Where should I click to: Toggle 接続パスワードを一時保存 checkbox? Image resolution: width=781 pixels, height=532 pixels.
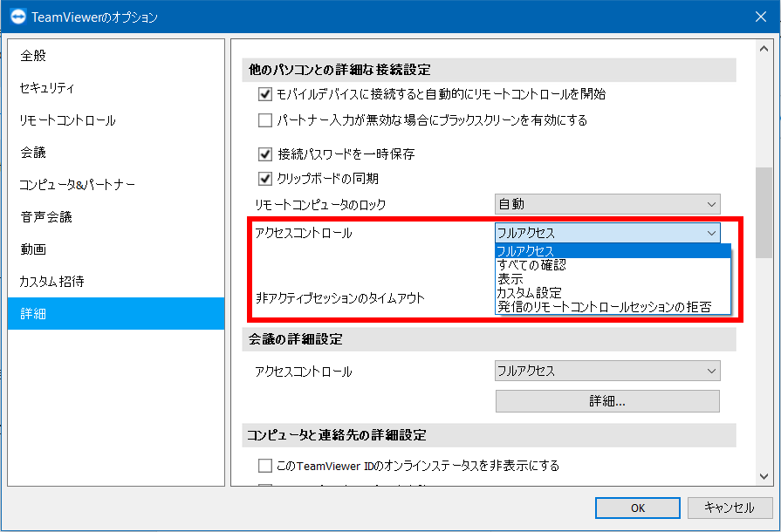click(x=265, y=154)
